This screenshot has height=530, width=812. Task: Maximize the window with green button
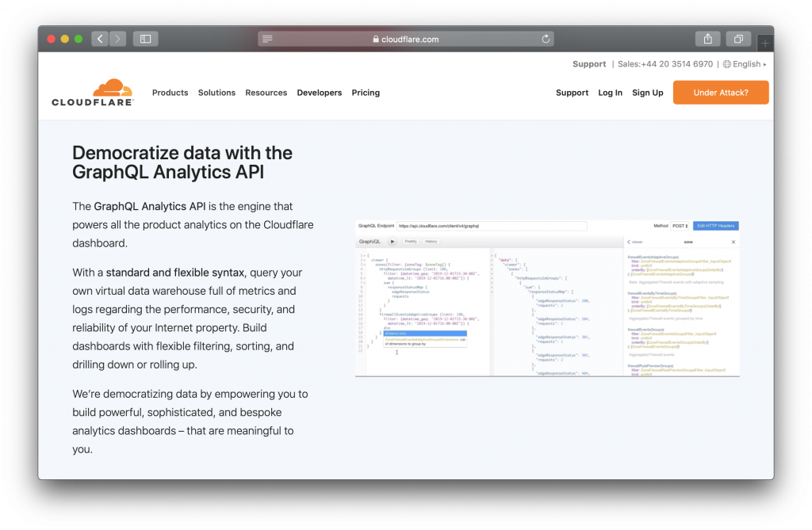pos(79,39)
